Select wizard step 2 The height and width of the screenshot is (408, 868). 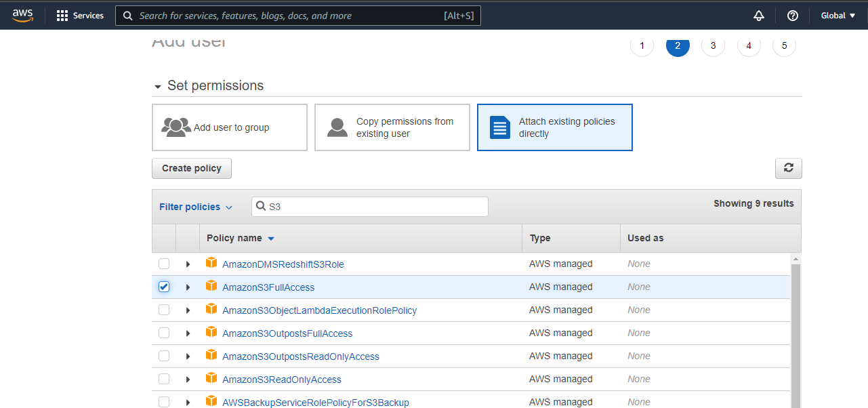(x=678, y=45)
